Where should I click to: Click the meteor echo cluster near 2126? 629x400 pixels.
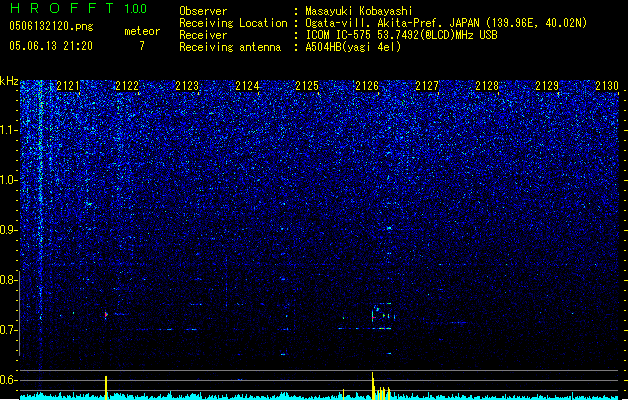(x=383, y=316)
